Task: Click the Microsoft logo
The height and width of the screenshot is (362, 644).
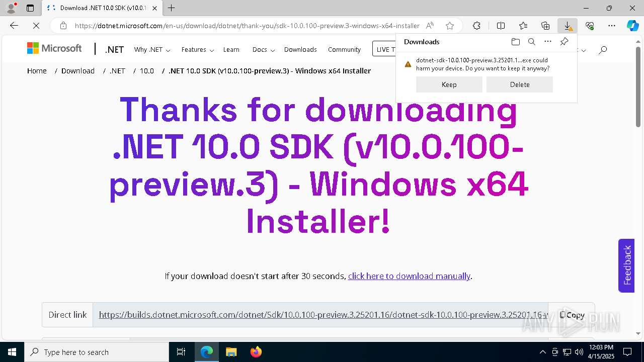Action: tap(54, 48)
